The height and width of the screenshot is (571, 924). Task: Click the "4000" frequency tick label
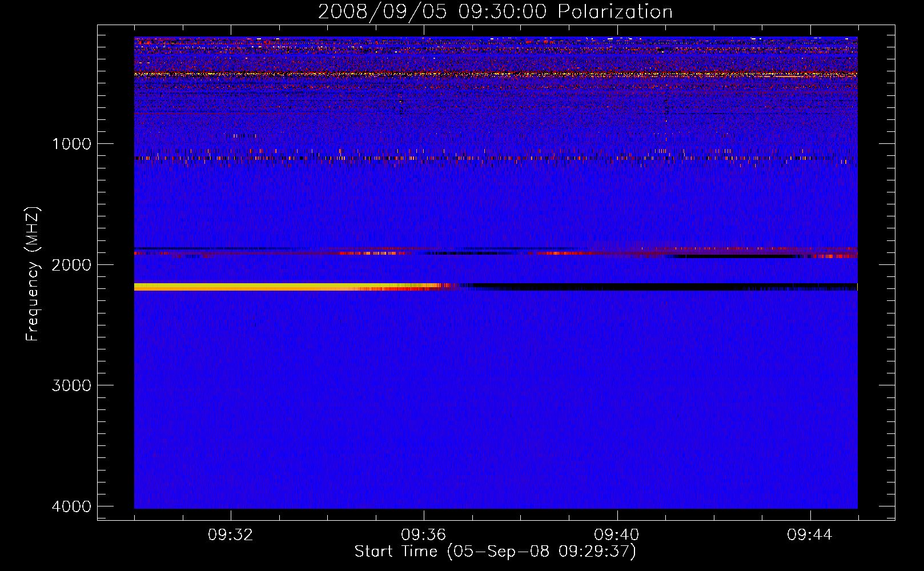tap(71, 506)
